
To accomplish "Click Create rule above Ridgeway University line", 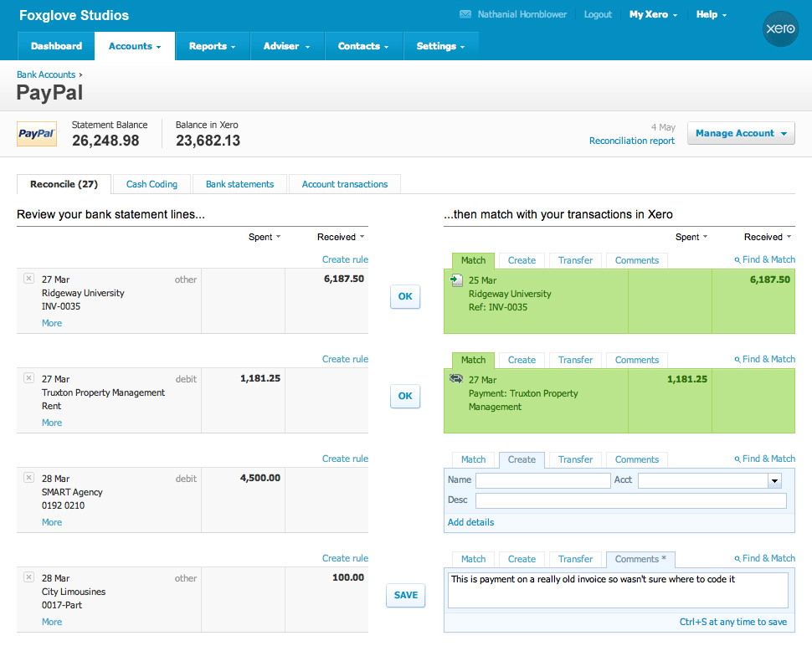I will [x=345, y=259].
